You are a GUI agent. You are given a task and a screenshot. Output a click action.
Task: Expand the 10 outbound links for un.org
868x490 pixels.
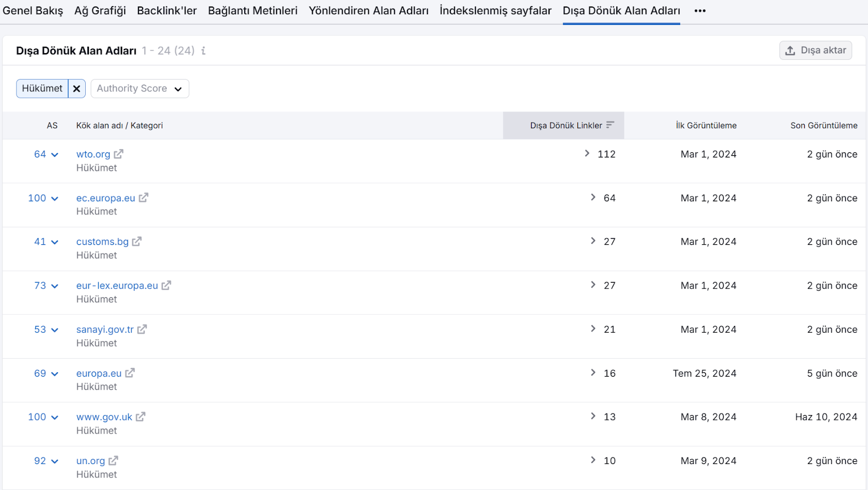point(593,460)
